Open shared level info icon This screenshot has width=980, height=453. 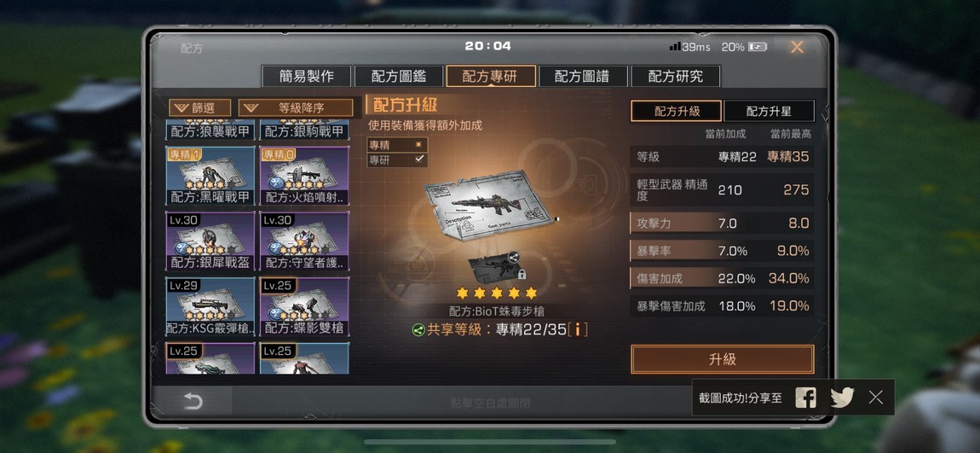tap(577, 329)
